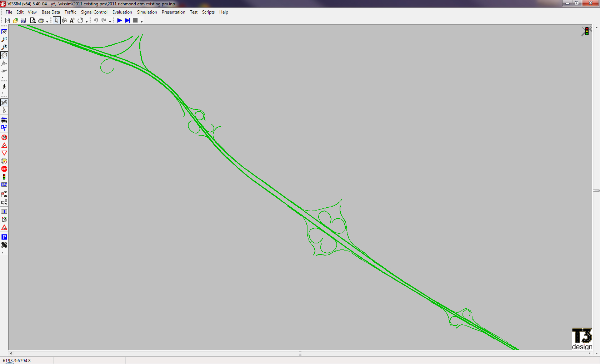600x364 pixels.
Task: Click the fly-through airplane icon
Action: click(4, 71)
